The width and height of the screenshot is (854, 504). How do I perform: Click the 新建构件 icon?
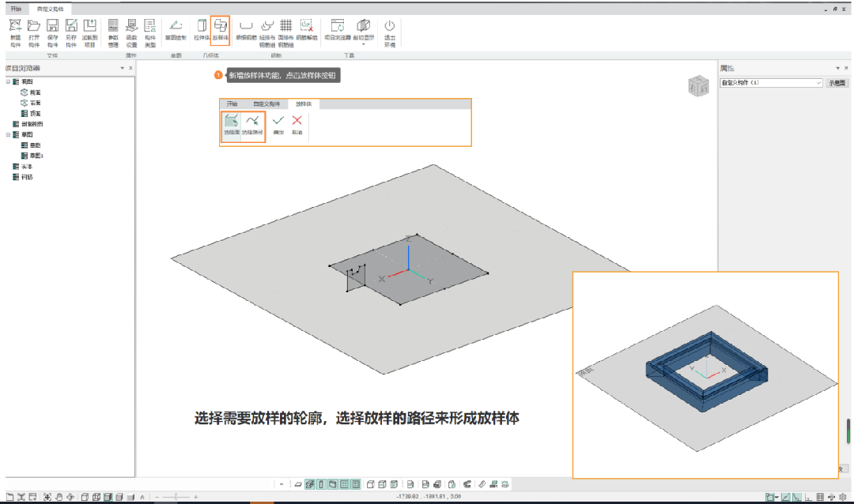[15, 31]
